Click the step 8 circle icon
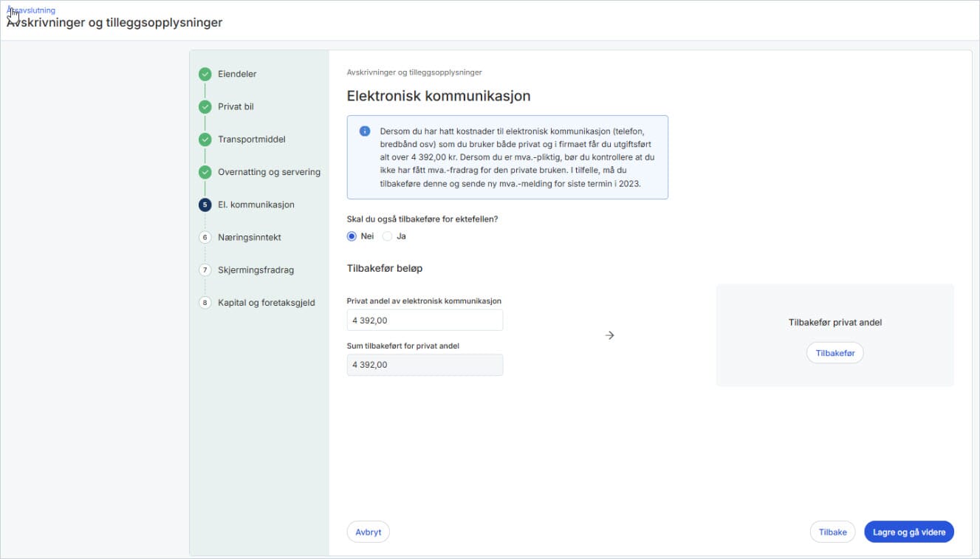Viewport: 980px width, 559px height. (205, 302)
